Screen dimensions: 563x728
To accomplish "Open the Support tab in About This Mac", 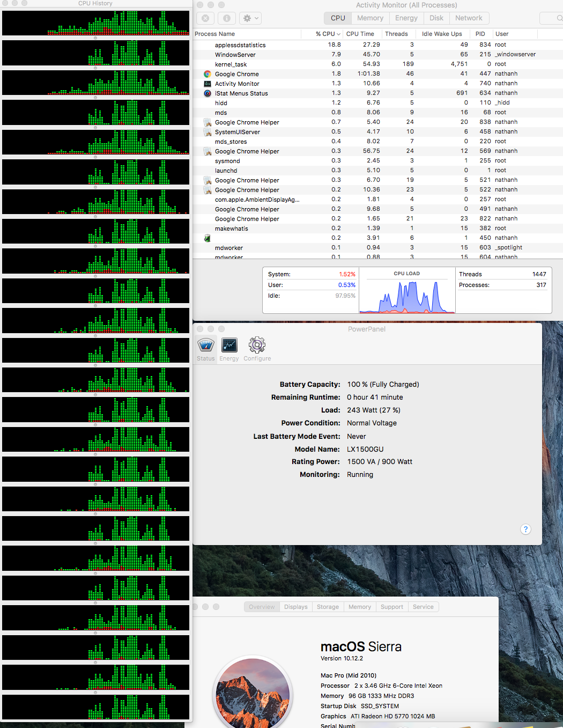I will point(392,607).
